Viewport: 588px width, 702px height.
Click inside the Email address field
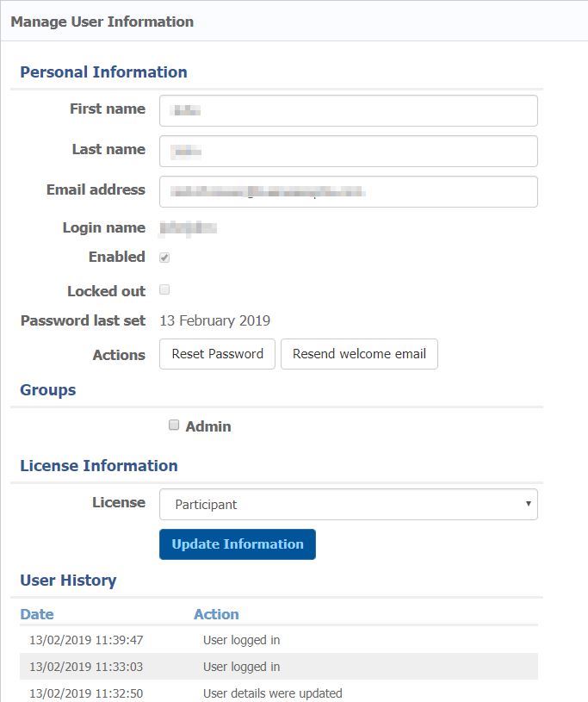coord(348,191)
